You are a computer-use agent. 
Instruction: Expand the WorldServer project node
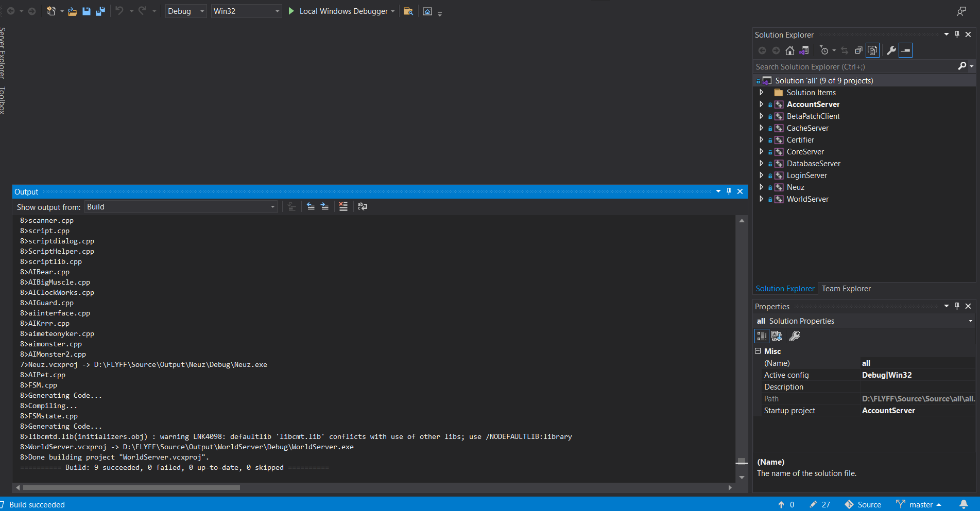[761, 199]
